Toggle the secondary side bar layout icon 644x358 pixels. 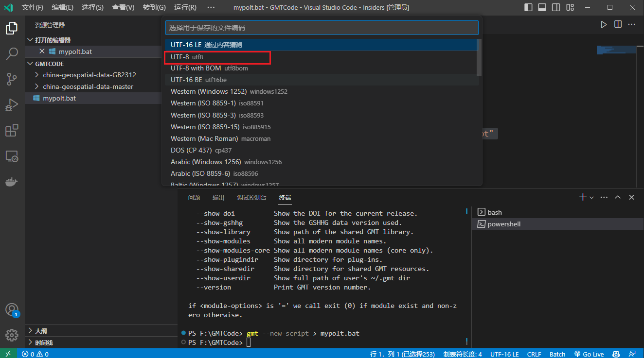tap(556, 7)
